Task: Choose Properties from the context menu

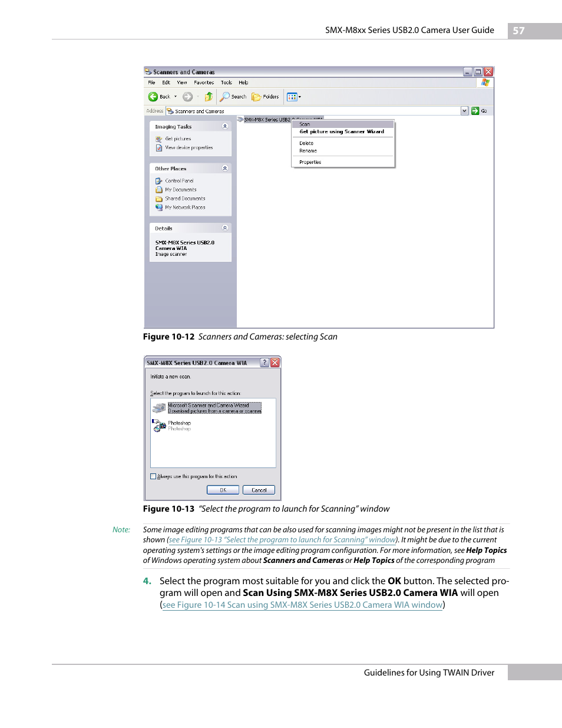Action: 343,162
